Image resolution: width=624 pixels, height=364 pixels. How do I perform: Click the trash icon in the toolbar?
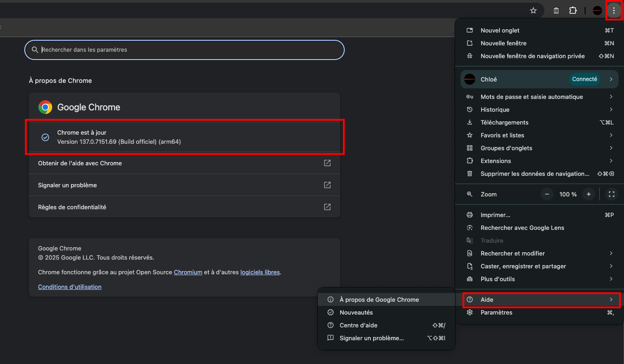[556, 11]
